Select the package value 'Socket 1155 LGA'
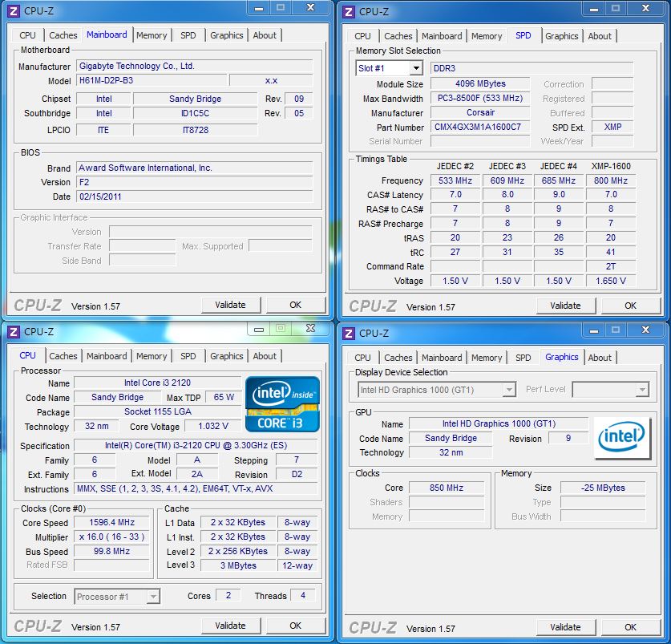 (157, 411)
